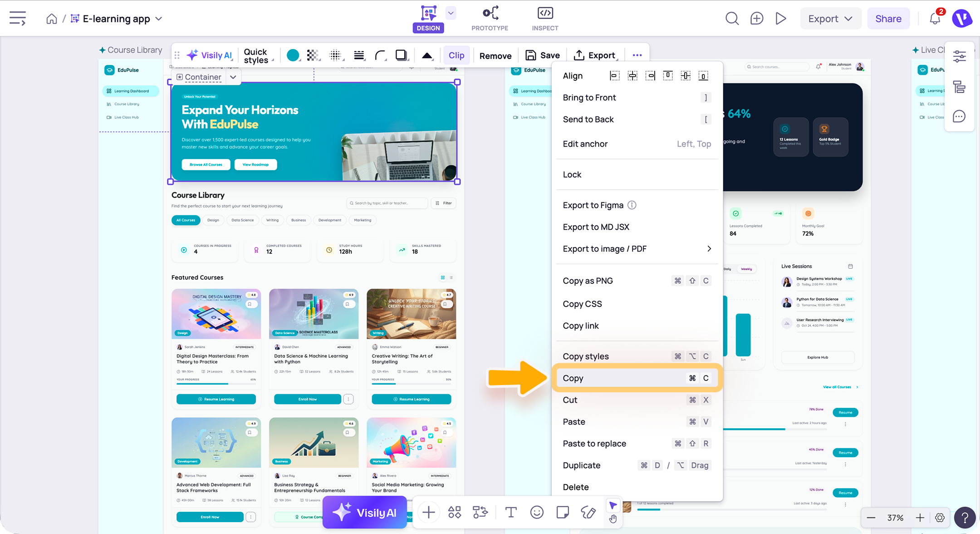This screenshot has height=534, width=980.
Task: Go to the home dashboard icon
Action: click(x=52, y=19)
